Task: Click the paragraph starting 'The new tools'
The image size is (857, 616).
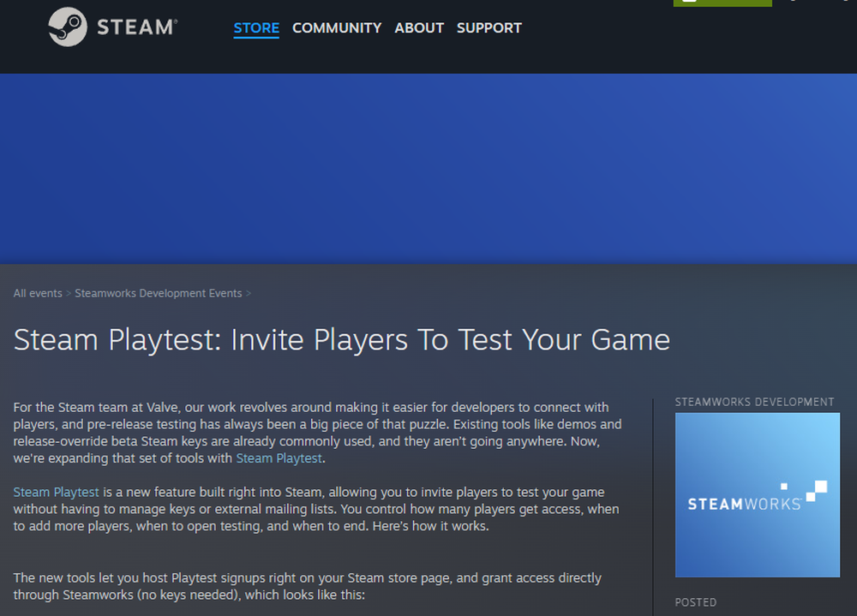Action: [x=307, y=585]
